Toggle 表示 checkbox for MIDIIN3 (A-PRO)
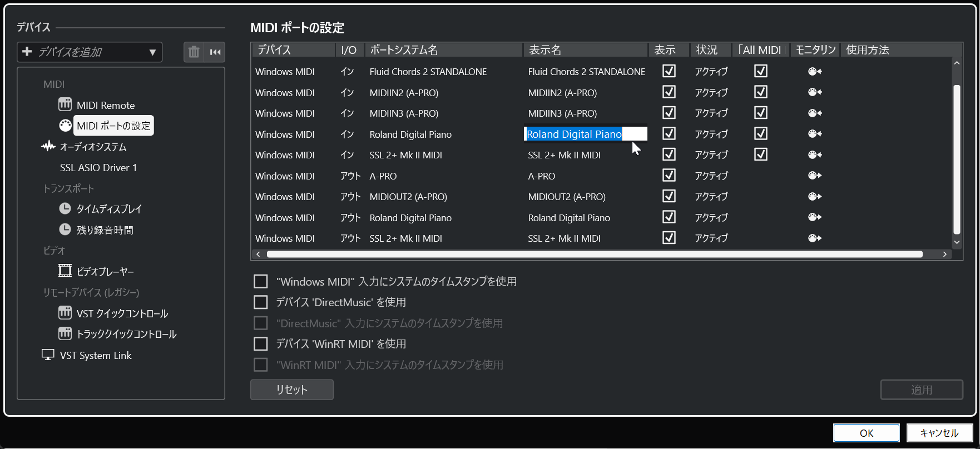The width and height of the screenshot is (980, 449). point(669,113)
